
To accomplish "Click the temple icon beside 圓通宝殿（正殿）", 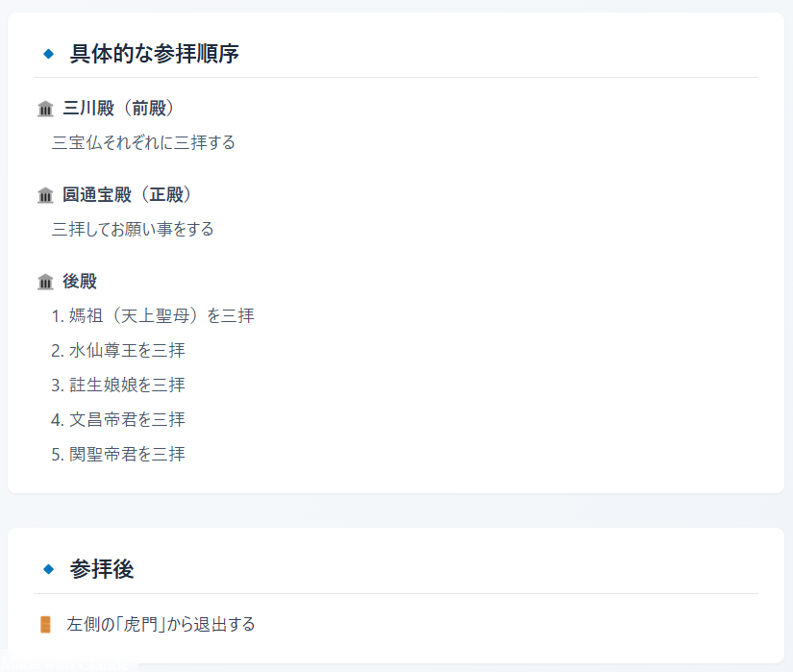I will (x=45, y=195).
